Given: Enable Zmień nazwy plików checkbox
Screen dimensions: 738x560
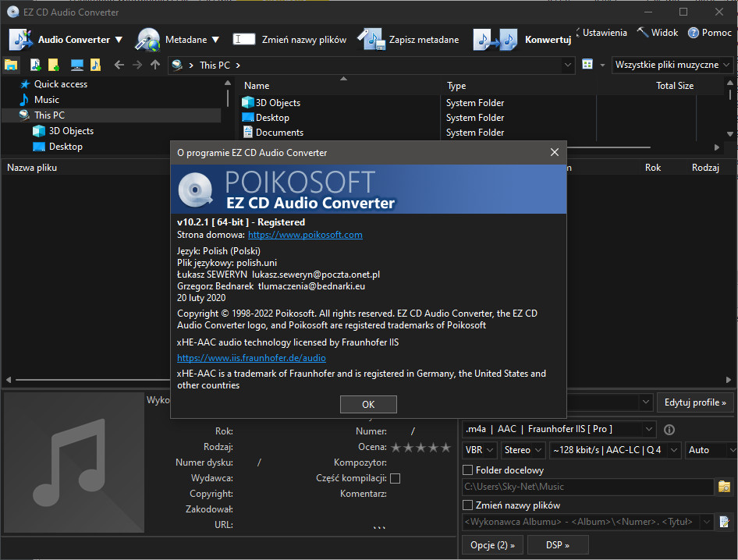Looking at the screenshot, I should 468,505.
